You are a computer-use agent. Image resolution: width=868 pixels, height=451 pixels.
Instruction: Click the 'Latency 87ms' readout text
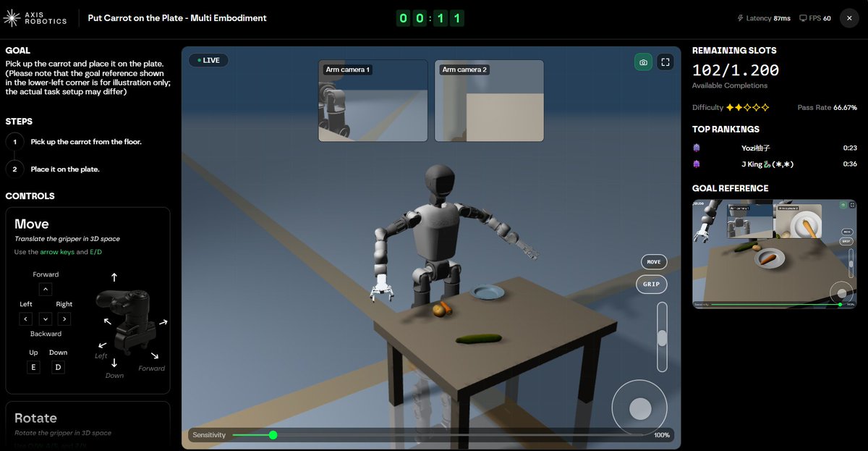(769, 18)
